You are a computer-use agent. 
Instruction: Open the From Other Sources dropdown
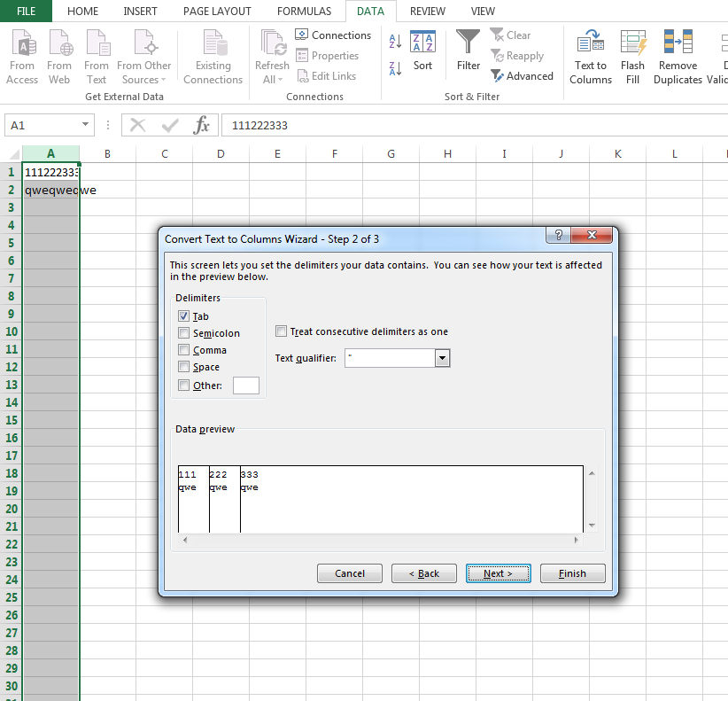144,56
